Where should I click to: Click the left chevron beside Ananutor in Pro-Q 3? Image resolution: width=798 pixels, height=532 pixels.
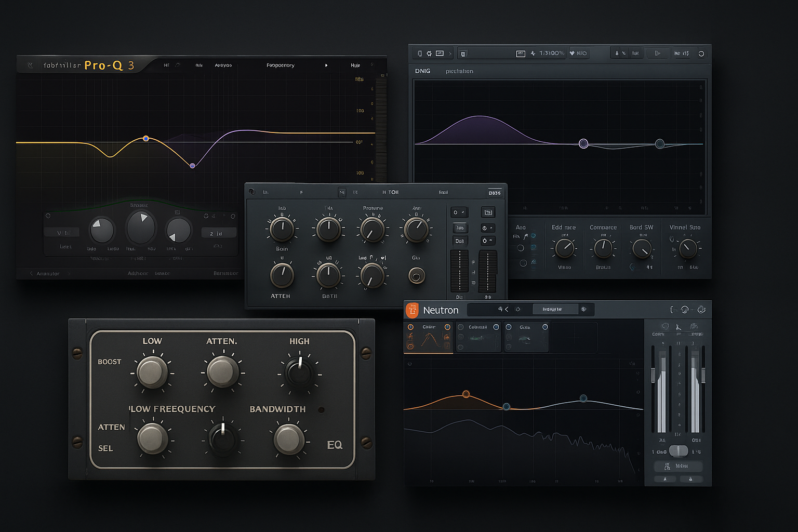pyautogui.click(x=31, y=273)
